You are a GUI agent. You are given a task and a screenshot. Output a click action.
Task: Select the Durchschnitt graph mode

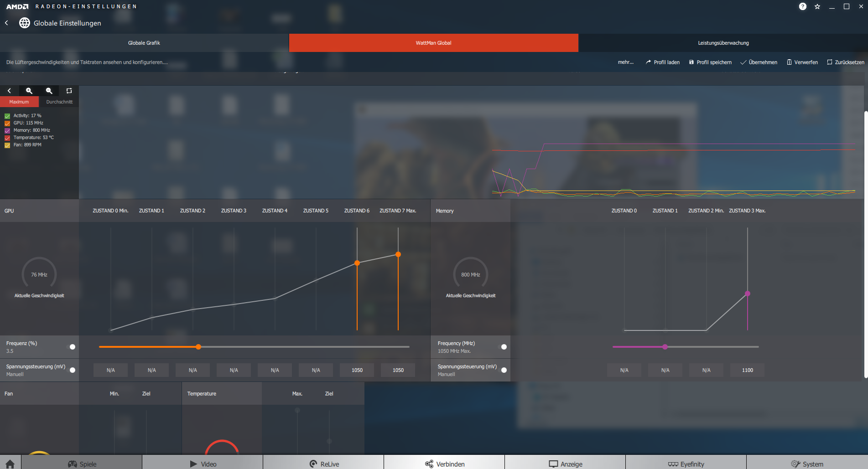[x=59, y=102]
